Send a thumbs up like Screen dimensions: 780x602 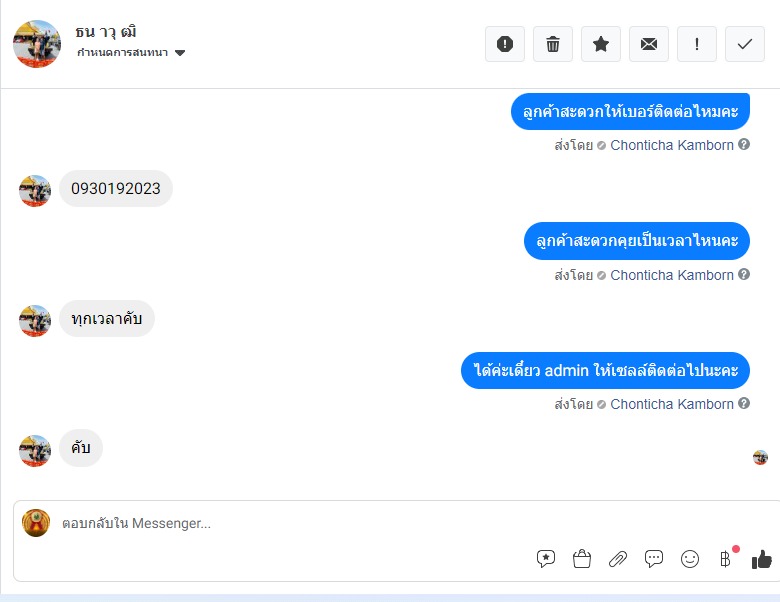[x=762, y=559]
